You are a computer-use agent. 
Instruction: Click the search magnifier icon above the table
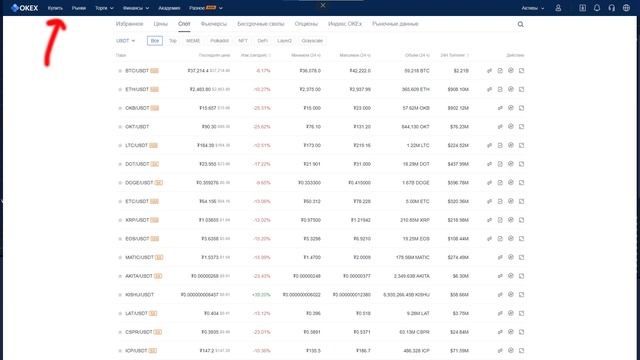(x=520, y=24)
